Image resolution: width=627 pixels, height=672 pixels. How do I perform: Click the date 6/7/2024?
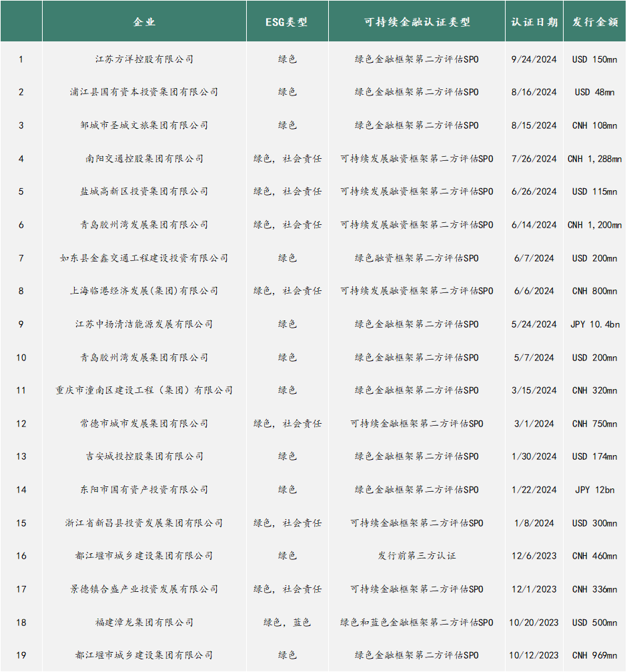pos(534,258)
